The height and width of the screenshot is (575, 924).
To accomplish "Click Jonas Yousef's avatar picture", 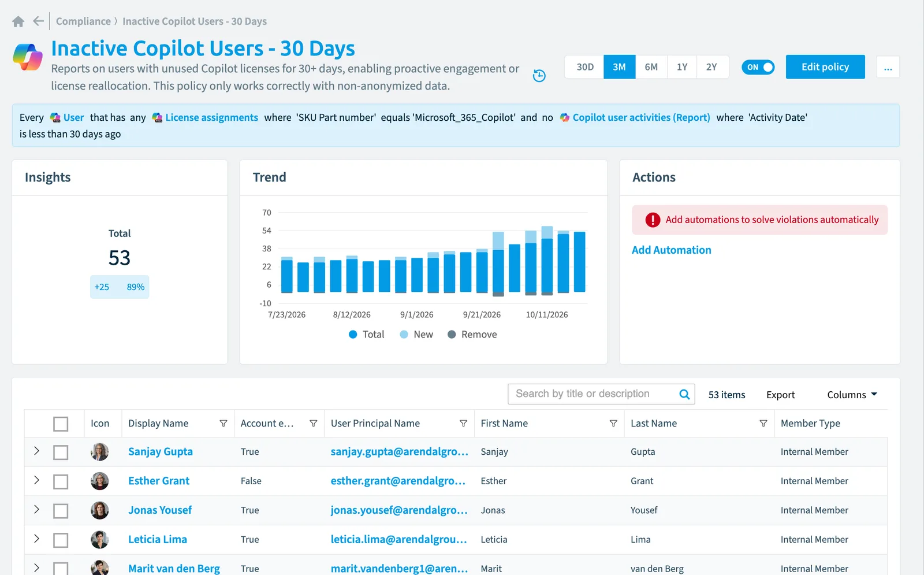I will click(100, 510).
